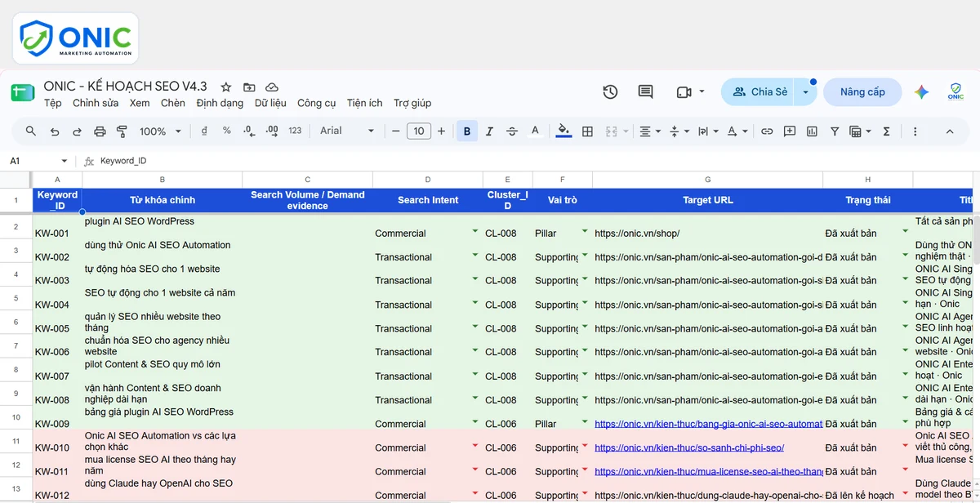Screen dimensions: 980x503
Task: Open the Chỉnh sửa menu
Action: pos(96,103)
